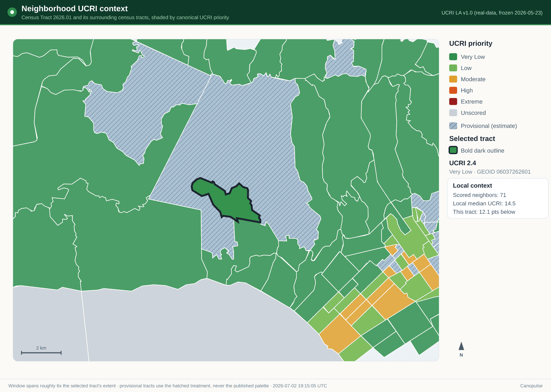551x392 pixels.
Task: Click the 'Neighborhood UCRI context' title
Action: (74, 9)
